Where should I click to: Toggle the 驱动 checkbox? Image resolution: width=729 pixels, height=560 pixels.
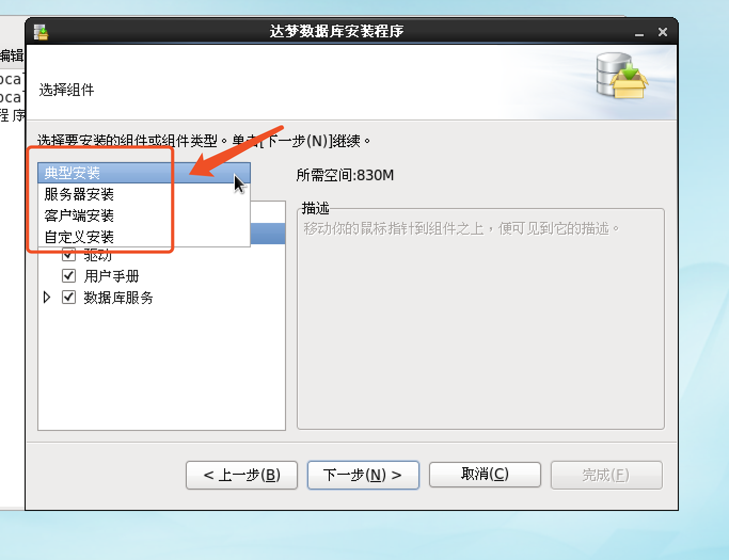69,254
